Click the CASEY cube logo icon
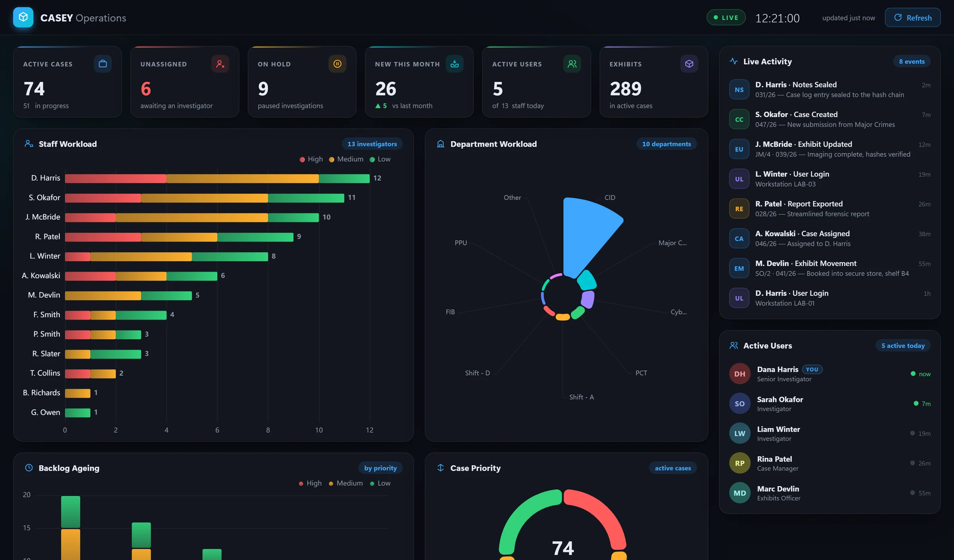954x560 pixels. [x=23, y=17]
